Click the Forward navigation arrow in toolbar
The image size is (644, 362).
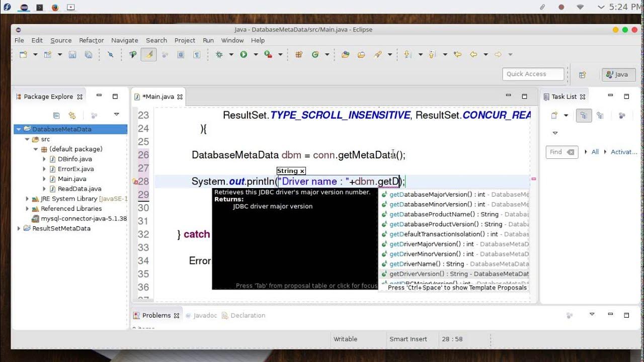pyautogui.click(x=498, y=54)
